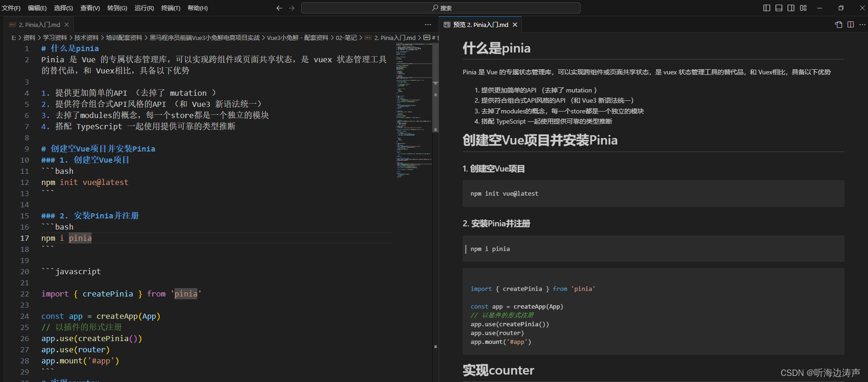Click the 'npm init vue@latest' preview code block
This screenshot has height=382, width=868.
pos(653,193)
